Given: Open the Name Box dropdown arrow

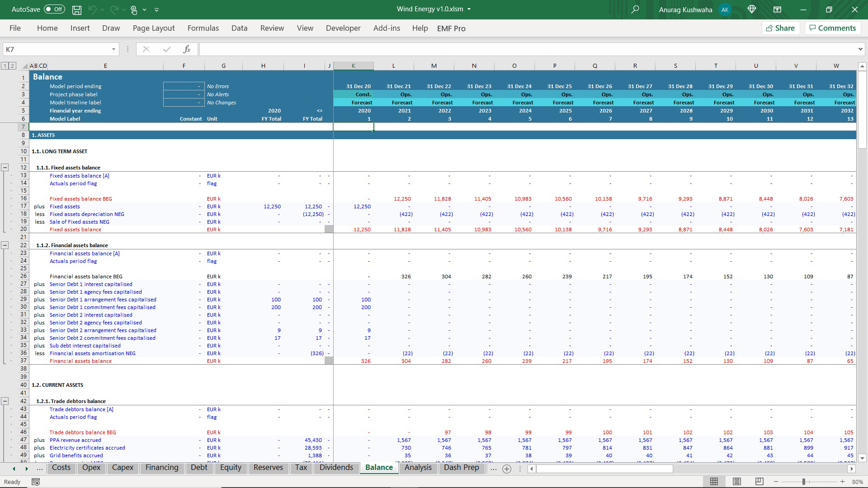Looking at the screenshot, I should pyautogui.click(x=113, y=49).
